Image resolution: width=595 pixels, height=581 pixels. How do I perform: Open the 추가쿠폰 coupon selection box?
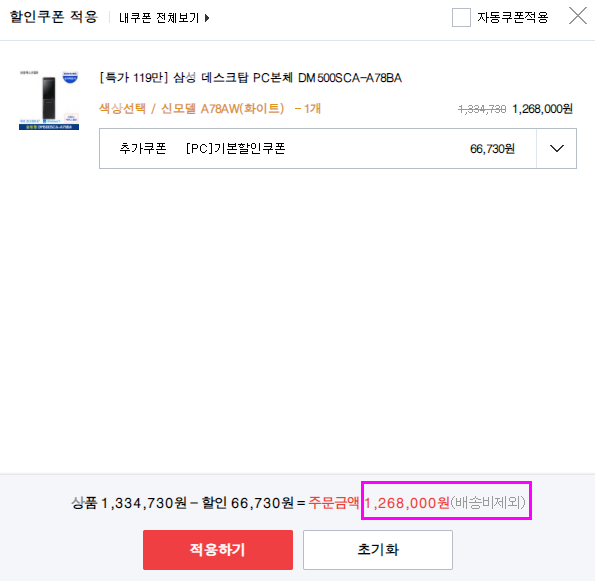tap(338, 148)
